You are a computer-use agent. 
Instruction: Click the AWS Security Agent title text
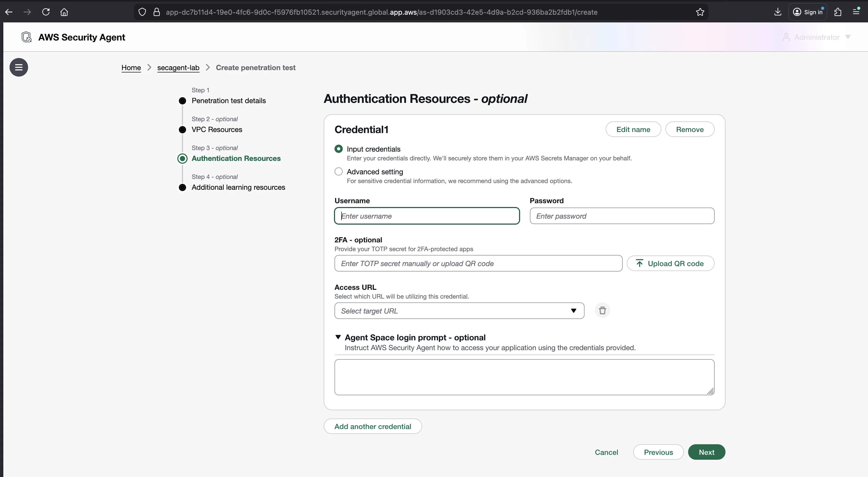click(x=81, y=37)
